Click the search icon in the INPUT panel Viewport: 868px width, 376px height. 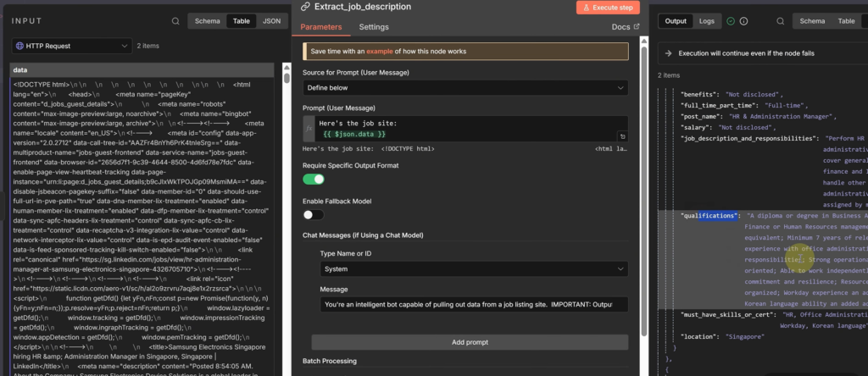pyautogui.click(x=175, y=20)
